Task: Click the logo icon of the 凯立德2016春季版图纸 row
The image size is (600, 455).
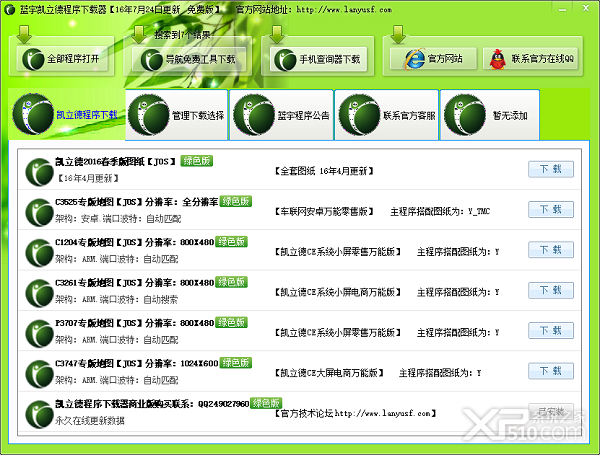Action: pyautogui.click(x=39, y=172)
